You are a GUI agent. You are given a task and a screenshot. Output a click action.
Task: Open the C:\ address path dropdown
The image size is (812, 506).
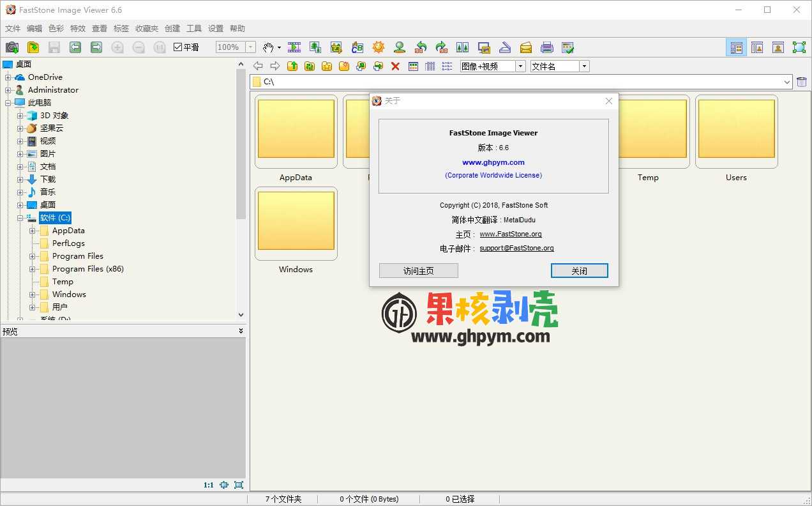click(x=787, y=82)
